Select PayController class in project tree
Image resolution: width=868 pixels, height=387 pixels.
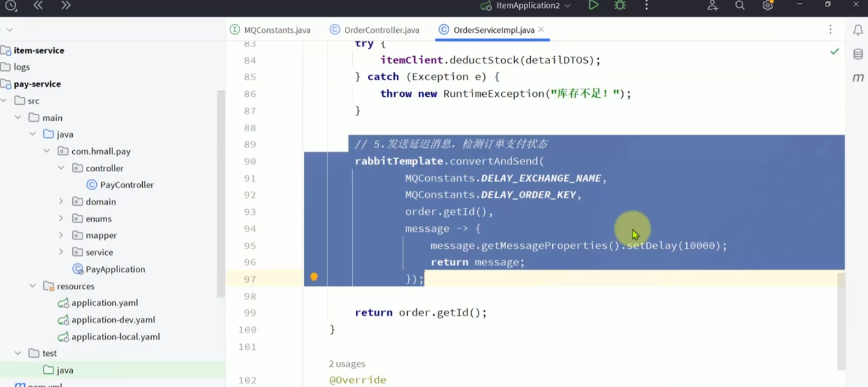click(x=126, y=185)
